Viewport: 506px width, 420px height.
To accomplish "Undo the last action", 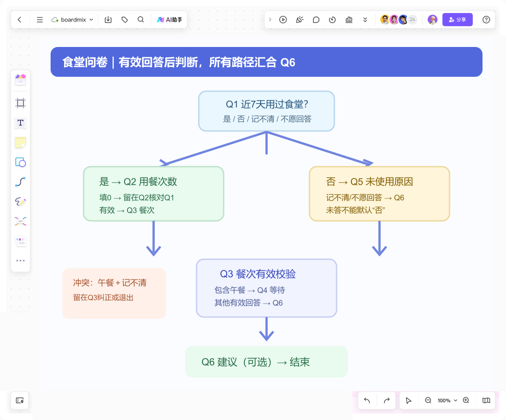I will (x=367, y=400).
